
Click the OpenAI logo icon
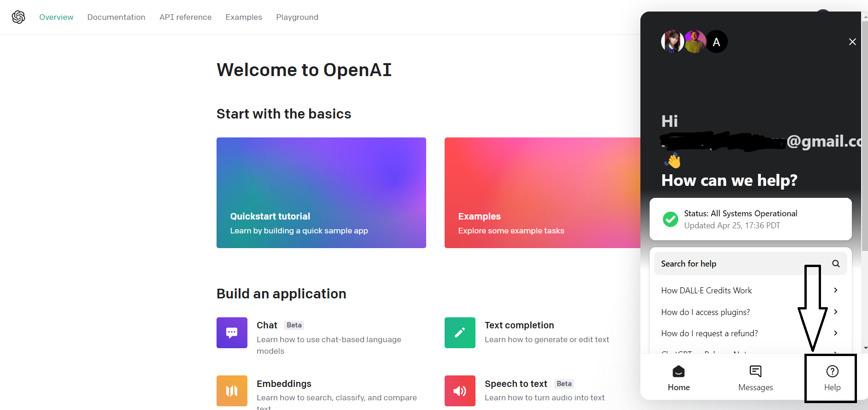[18, 17]
